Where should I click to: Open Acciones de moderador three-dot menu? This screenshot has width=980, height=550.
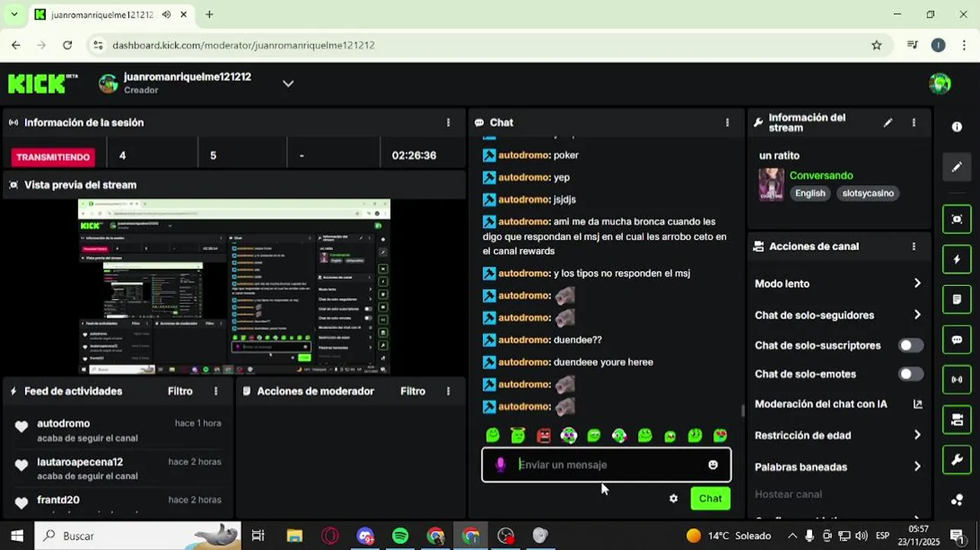tap(448, 391)
